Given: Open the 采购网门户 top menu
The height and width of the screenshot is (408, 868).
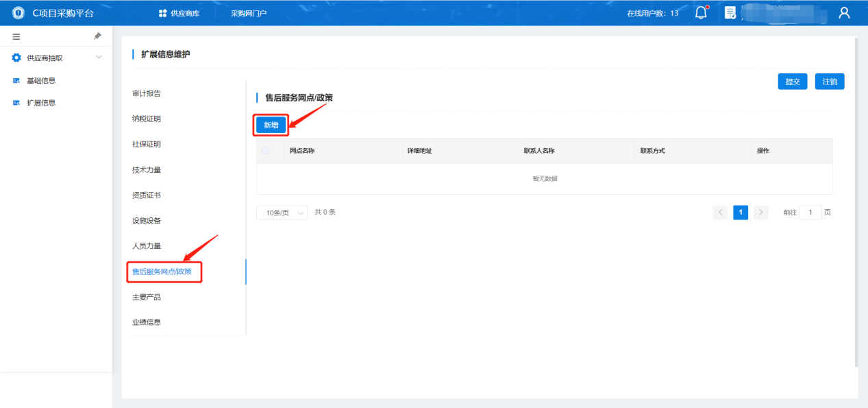Looking at the screenshot, I should [x=248, y=13].
